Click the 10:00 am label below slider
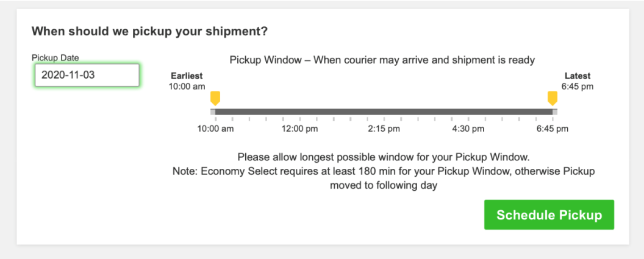 [215, 129]
